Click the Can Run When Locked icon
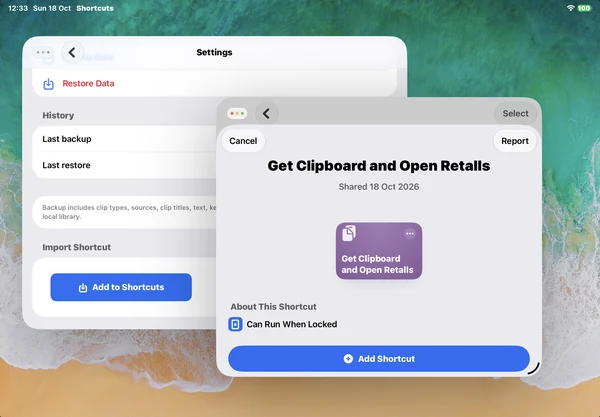Image resolution: width=600 pixels, height=417 pixels. pyautogui.click(x=235, y=324)
